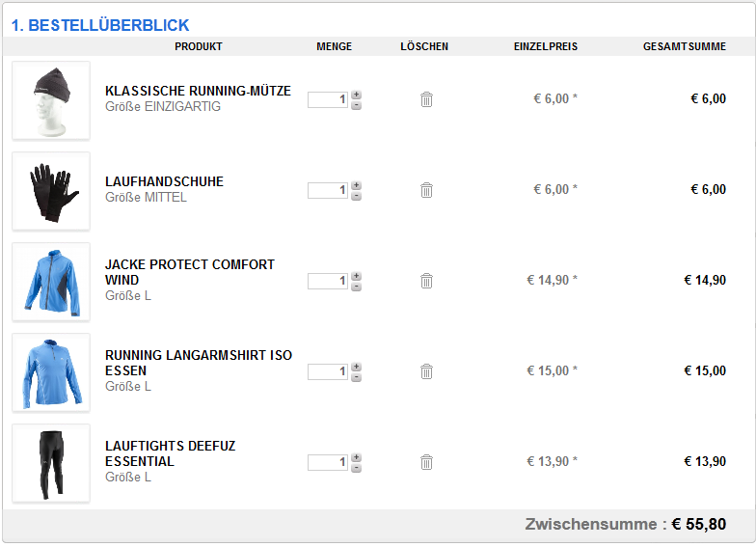The height and width of the screenshot is (547, 756).
Task: Delete the Klassische Running-Mütze item
Action: [426, 99]
